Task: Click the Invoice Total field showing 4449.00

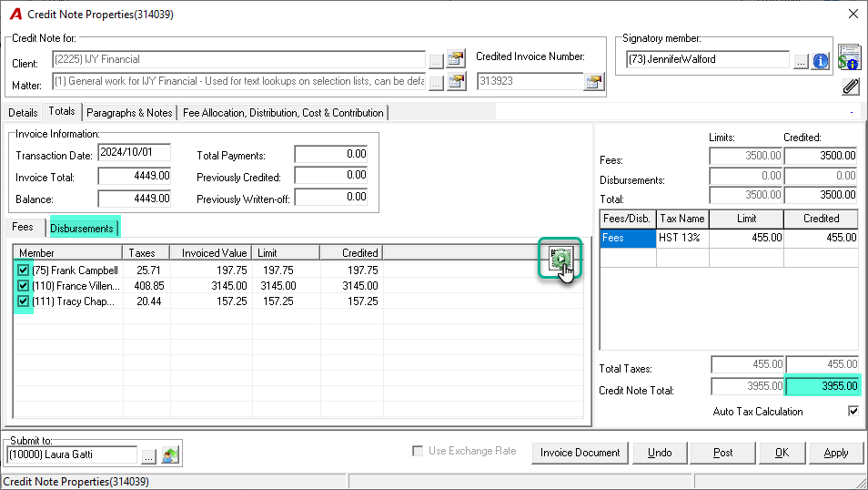Action: (134, 176)
